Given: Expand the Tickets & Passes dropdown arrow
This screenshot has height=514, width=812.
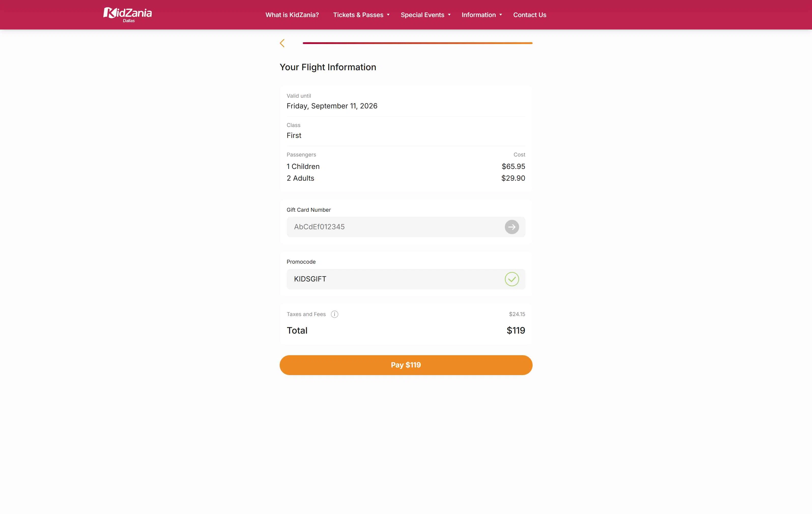Looking at the screenshot, I should pyautogui.click(x=388, y=15).
